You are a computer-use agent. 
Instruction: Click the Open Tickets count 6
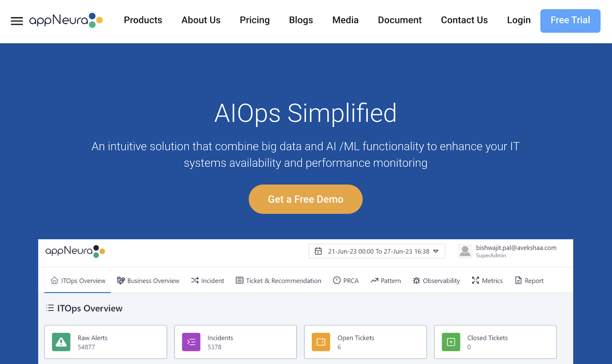(x=339, y=347)
